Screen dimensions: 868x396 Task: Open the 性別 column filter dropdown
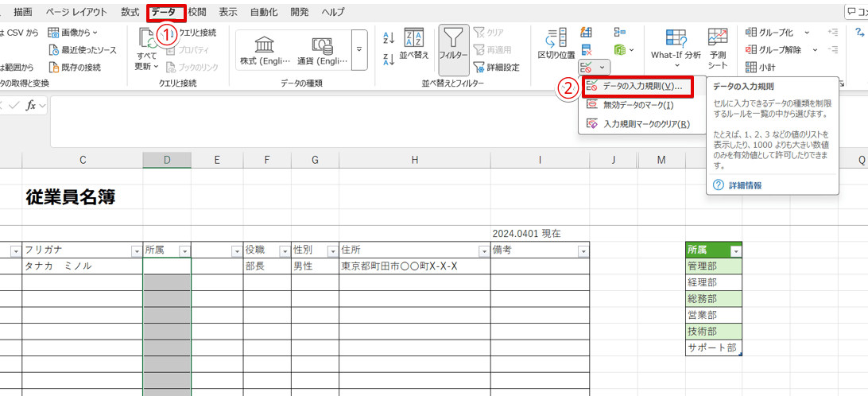point(332,251)
